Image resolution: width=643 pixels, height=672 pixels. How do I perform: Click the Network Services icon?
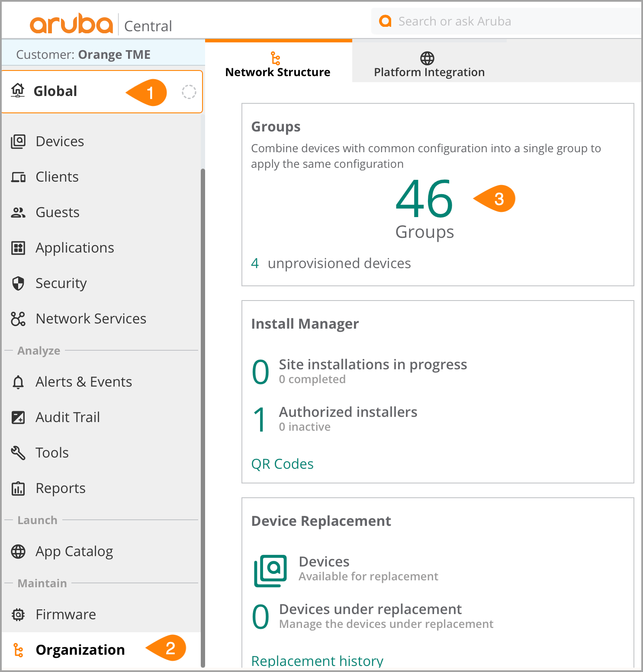point(18,319)
